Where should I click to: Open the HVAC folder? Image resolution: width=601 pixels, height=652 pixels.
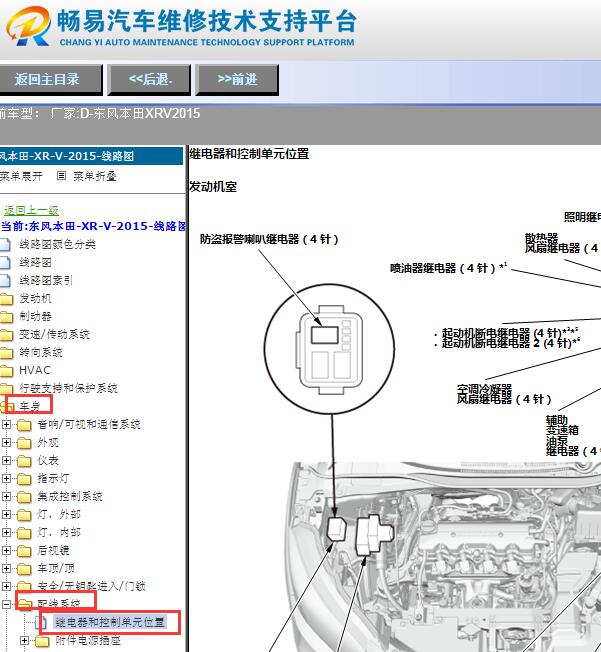[35, 370]
